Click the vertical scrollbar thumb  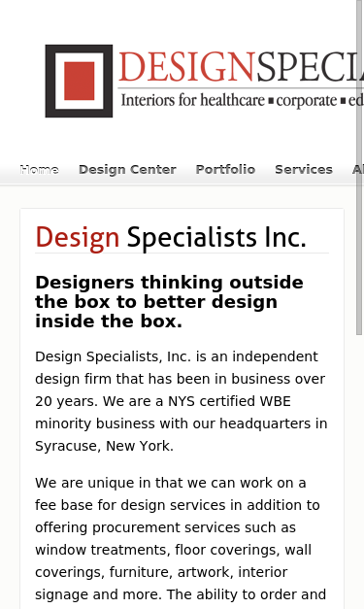tap(359, 167)
